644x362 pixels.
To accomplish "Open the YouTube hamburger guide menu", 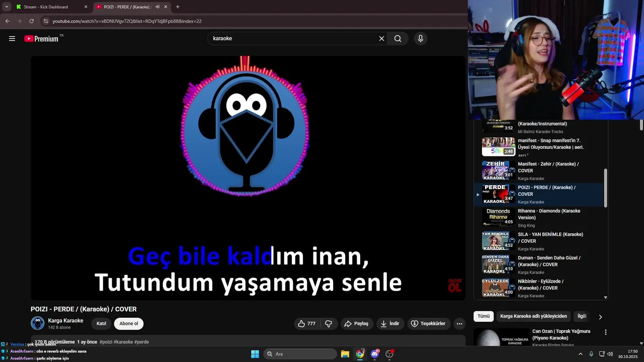I will pos(12,39).
